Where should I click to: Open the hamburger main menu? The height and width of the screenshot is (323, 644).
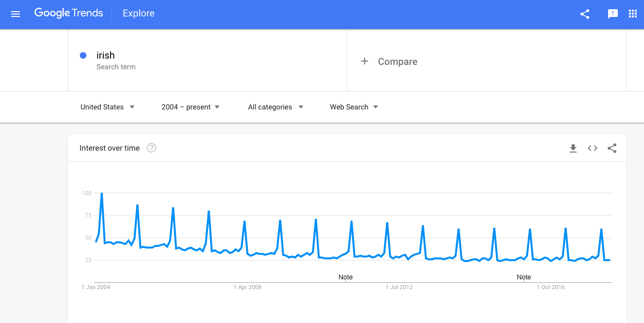[x=16, y=14]
